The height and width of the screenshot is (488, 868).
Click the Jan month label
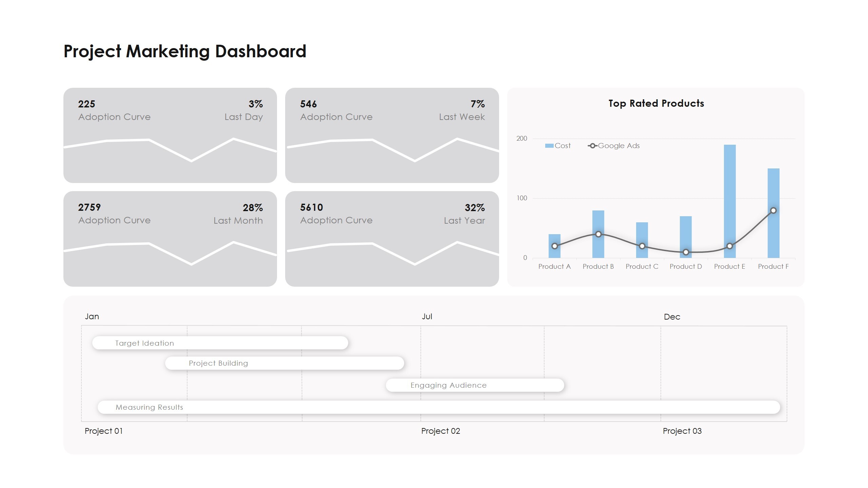pos(92,317)
